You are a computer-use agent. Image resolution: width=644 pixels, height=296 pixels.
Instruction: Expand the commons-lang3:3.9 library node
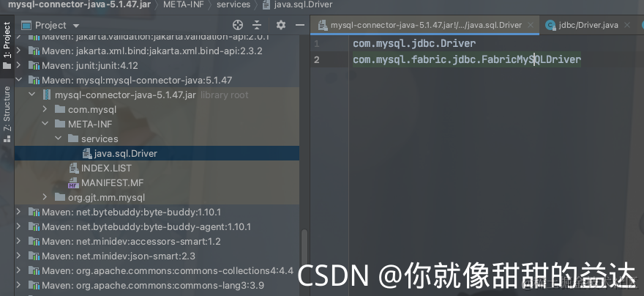point(18,285)
